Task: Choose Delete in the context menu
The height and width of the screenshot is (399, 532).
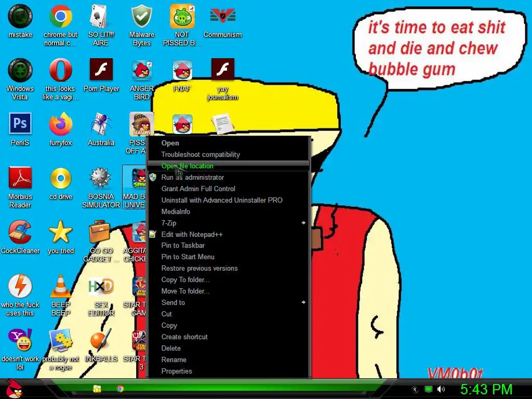Action: (229, 349)
